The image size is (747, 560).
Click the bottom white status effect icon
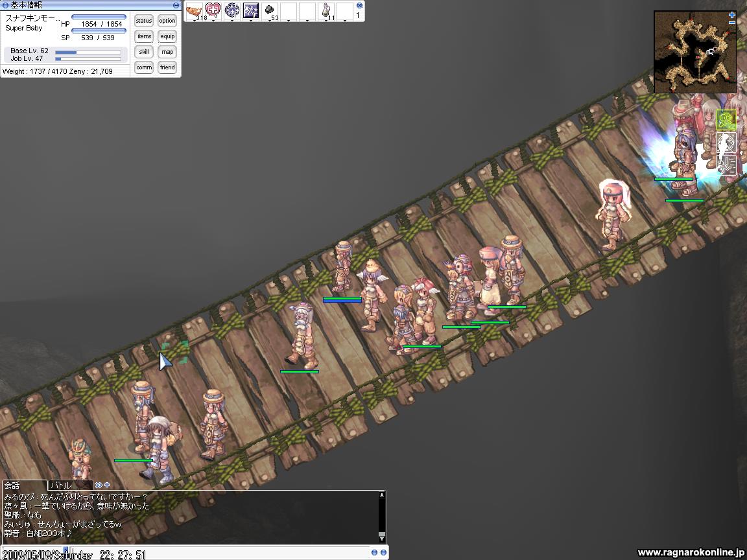pyautogui.click(x=726, y=165)
